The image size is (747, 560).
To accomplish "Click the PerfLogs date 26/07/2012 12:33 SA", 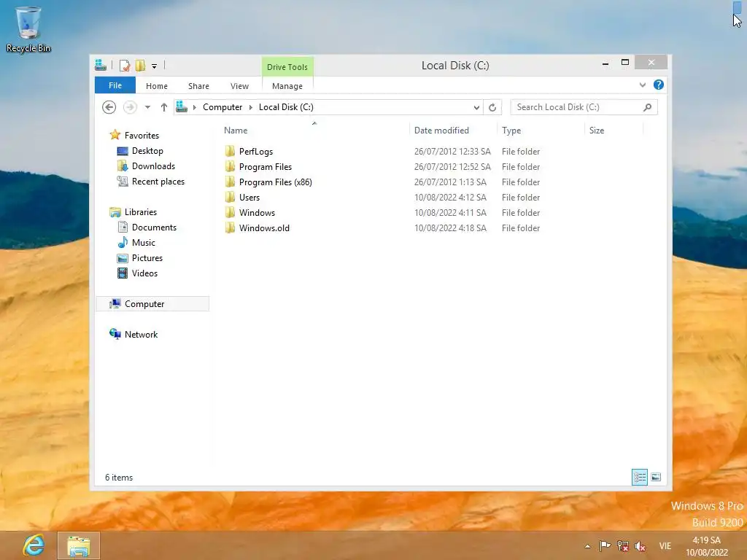I will pyautogui.click(x=452, y=152).
